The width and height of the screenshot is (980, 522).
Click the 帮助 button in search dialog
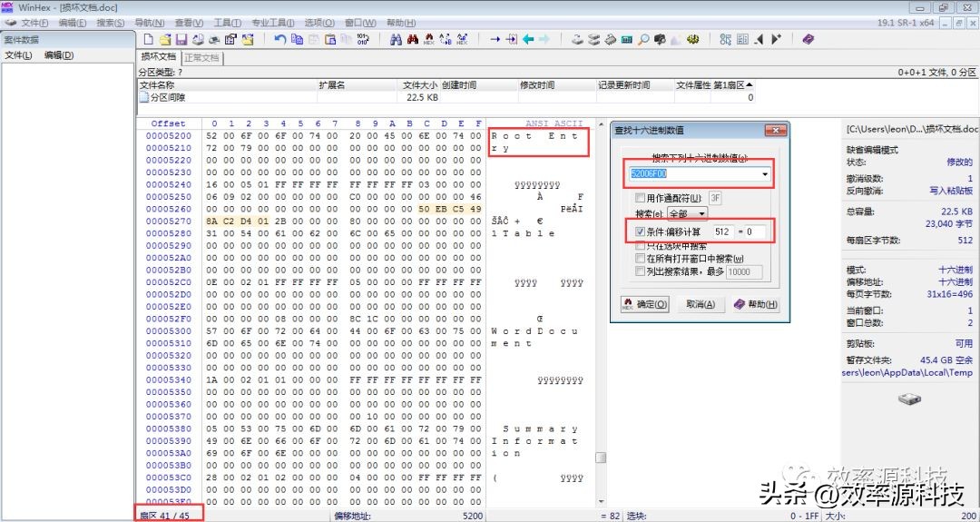(756, 304)
